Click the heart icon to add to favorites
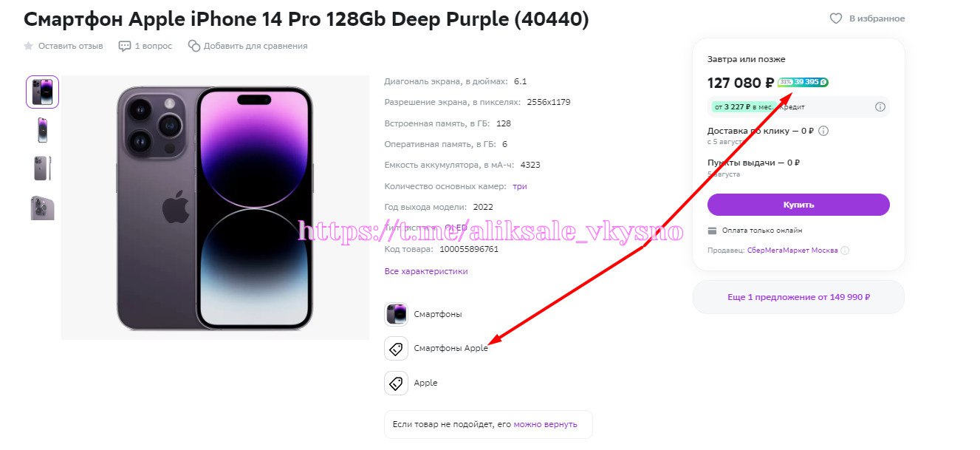This screenshot has width=980, height=450. click(x=836, y=18)
